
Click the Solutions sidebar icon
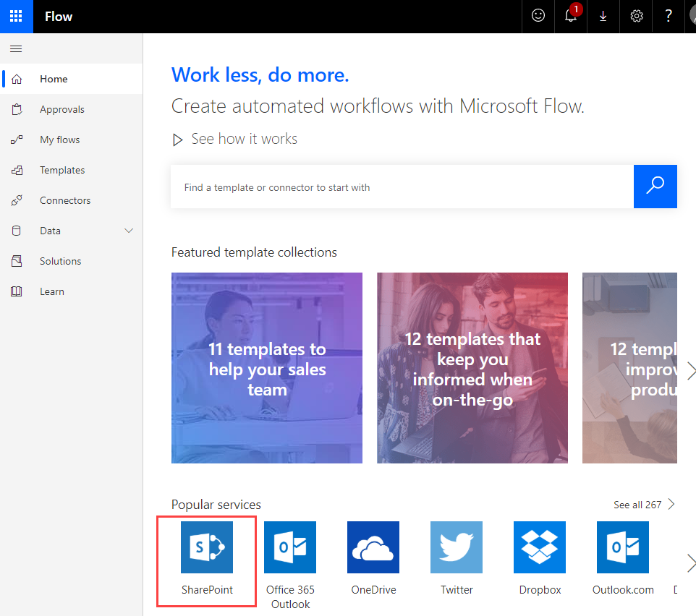click(x=17, y=261)
